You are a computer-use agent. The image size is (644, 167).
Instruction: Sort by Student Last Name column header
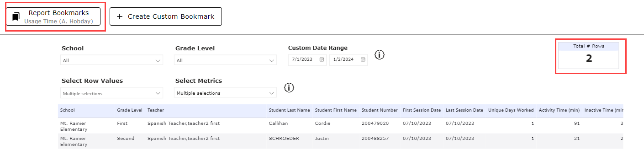click(x=290, y=110)
